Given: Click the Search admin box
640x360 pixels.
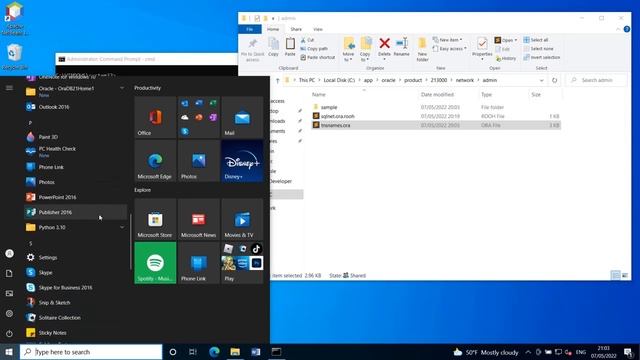Looking at the screenshot, I should point(597,80).
